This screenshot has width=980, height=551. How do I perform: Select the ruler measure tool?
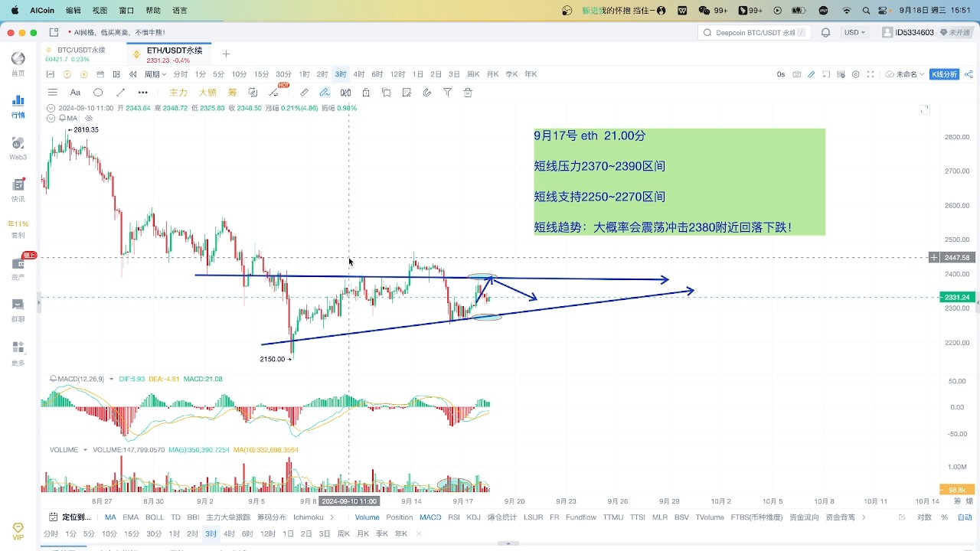(x=304, y=93)
